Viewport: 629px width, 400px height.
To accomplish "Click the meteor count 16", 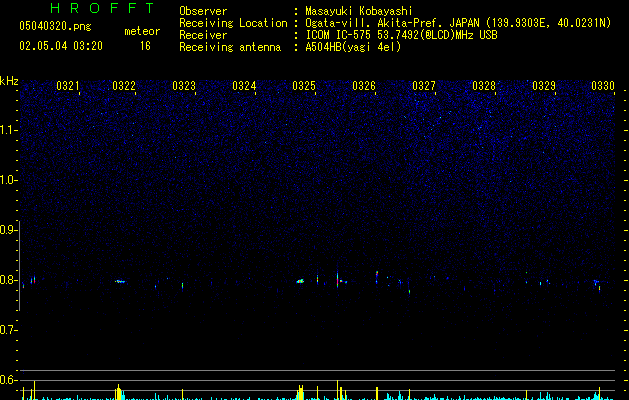I will click(145, 46).
